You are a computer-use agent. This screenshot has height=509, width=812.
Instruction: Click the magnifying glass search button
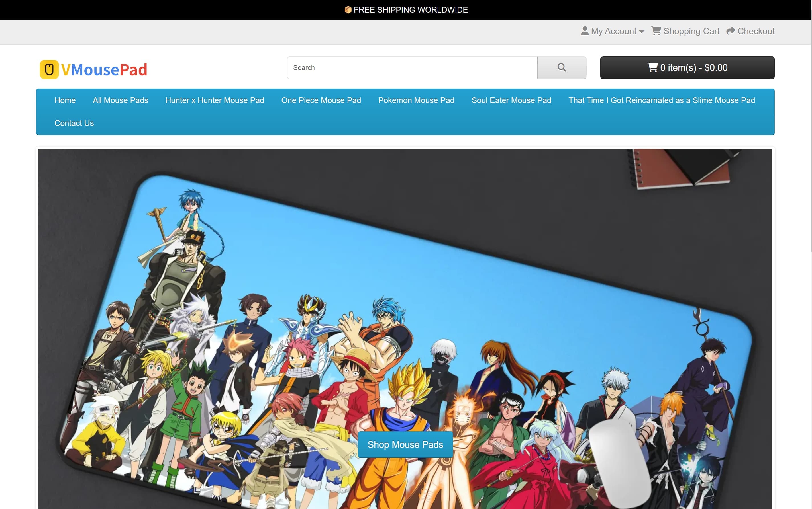561,68
